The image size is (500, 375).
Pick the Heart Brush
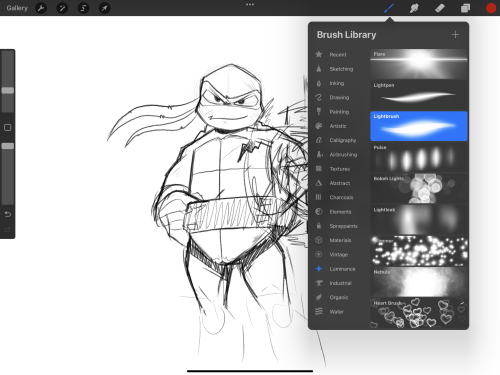[x=419, y=313]
